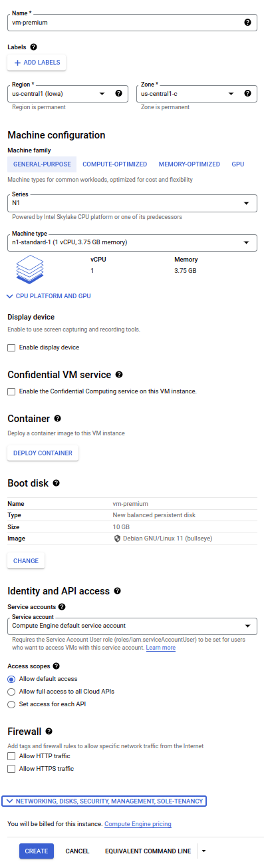This screenshot has width=264, height=868.
Task: Open the Machine type dropdown
Action: tap(132, 242)
